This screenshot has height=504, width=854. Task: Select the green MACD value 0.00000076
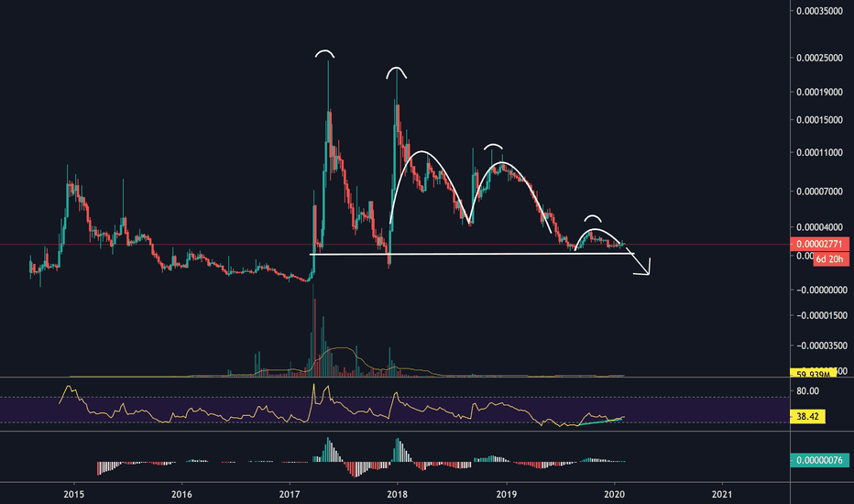(x=819, y=460)
